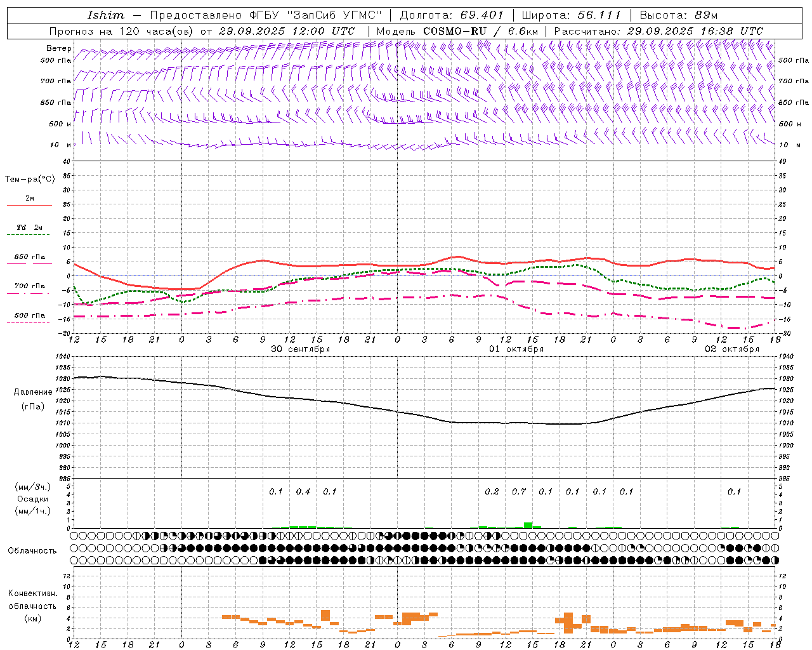This screenshot has width=812, height=650.
Task: Click the "Давление" pressure label
Action: (32, 392)
